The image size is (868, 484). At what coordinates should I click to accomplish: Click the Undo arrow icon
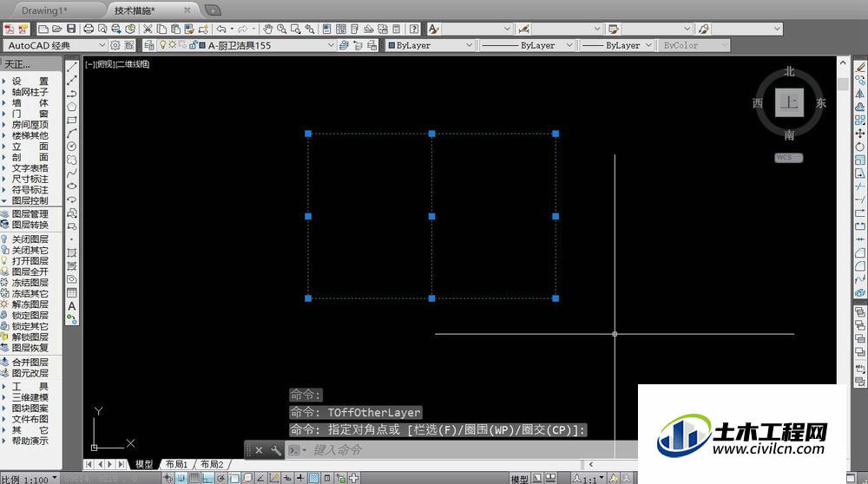pyautogui.click(x=221, y=29)
